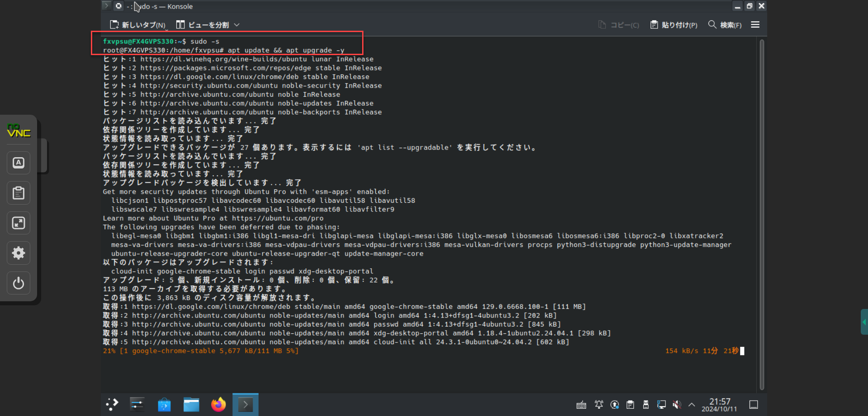Image resolution: width=868 pixels, height=416 pixels.
Task: Open the noVNC clipboard panel
Action: point(19,193)
